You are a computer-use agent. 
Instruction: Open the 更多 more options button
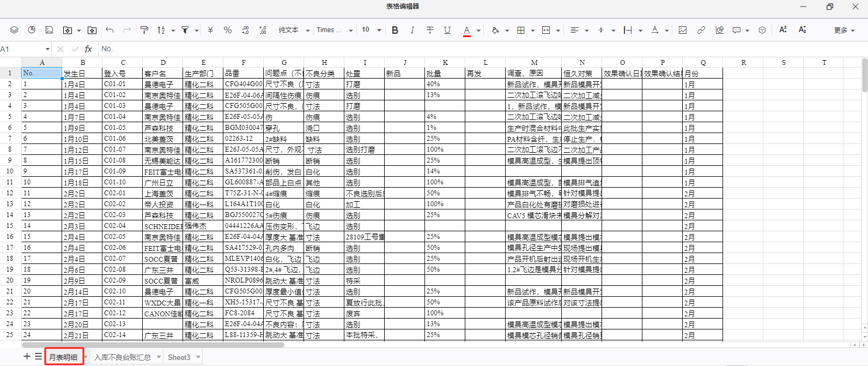(844, 30)
